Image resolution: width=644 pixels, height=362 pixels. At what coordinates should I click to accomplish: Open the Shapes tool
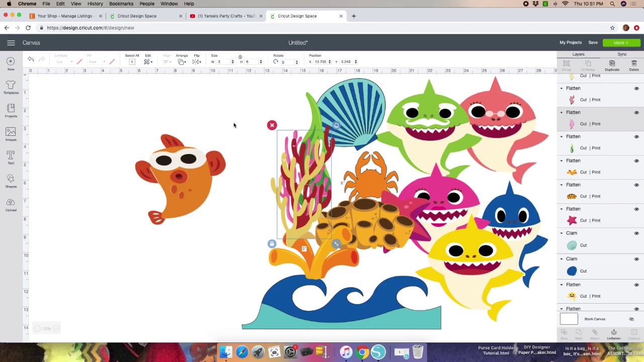coord(11,181)
